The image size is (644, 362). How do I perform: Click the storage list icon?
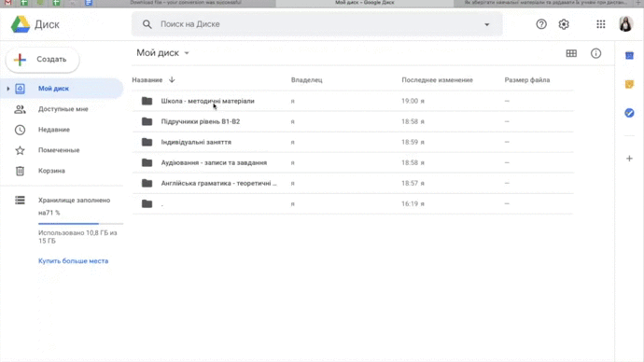coord(20,200)
